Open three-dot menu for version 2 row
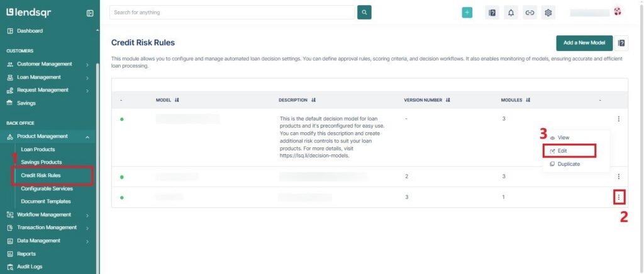 coord(619,176)
